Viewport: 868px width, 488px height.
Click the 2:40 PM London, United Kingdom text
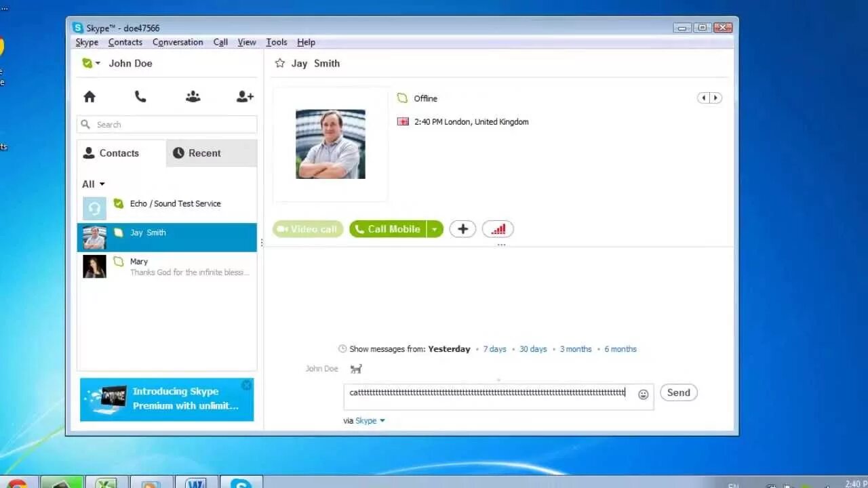(471, 122)
